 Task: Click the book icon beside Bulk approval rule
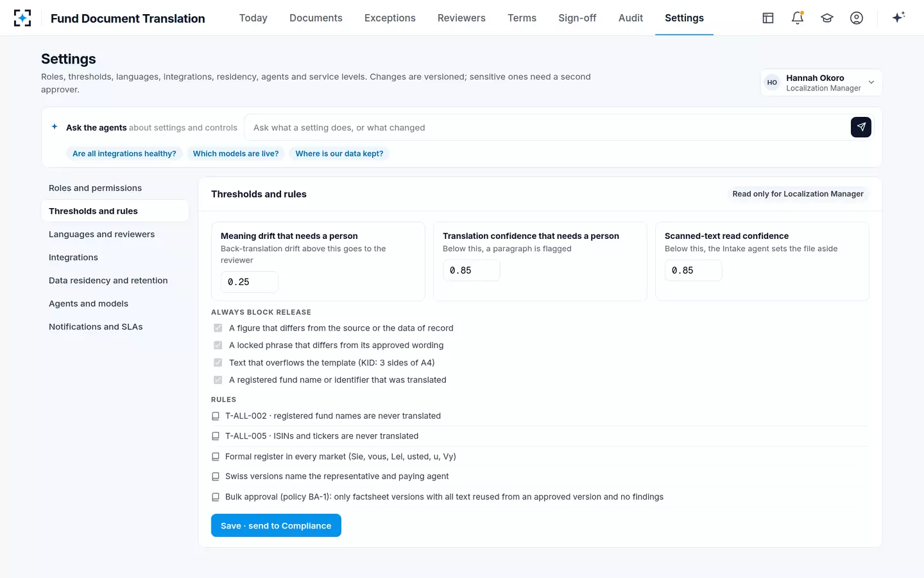click(216, 497)
